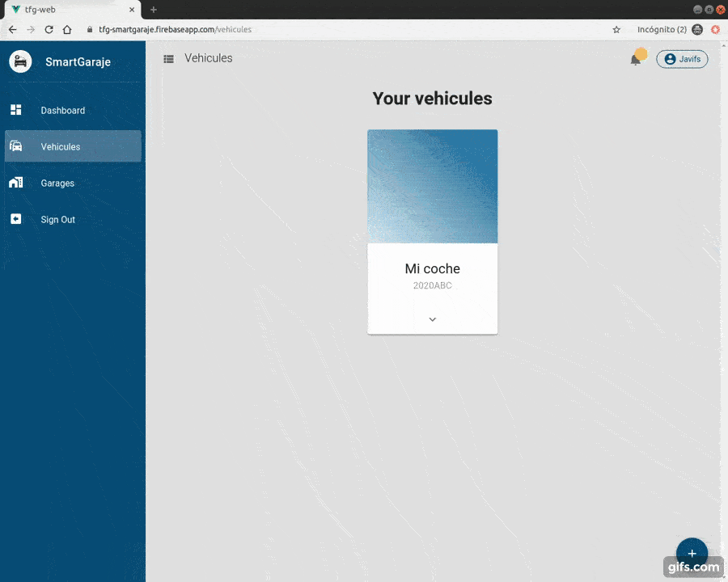
Task: Toggle the sidebar list menu icon
Action: tap(168, 59)
